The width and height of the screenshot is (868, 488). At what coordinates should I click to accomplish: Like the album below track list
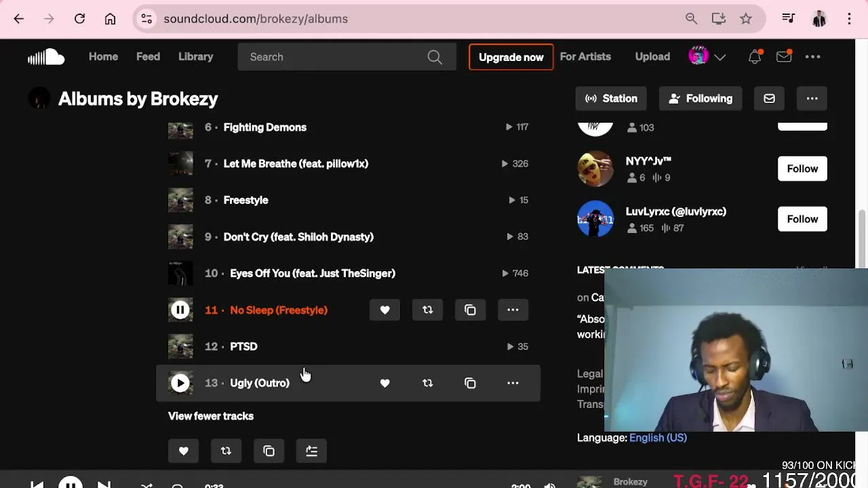click(x=183, y=451)
